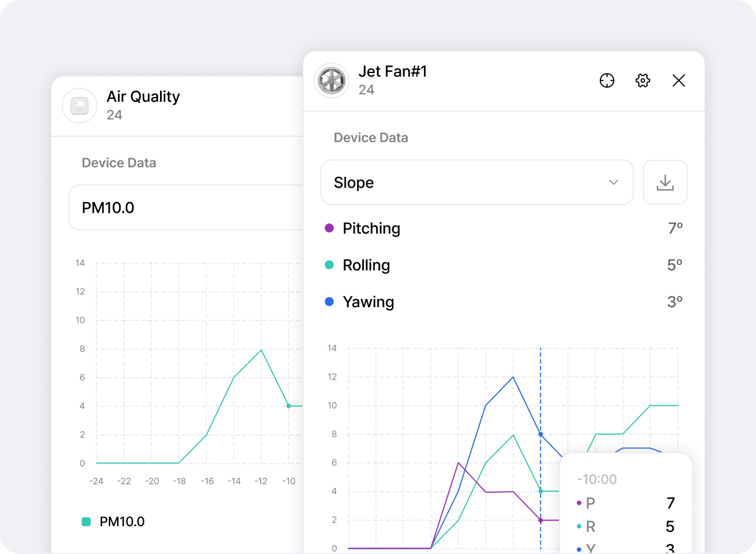Click the locate target crosshair icon
The width and height of the screenshot is (756, 554).
coord(607,81)
